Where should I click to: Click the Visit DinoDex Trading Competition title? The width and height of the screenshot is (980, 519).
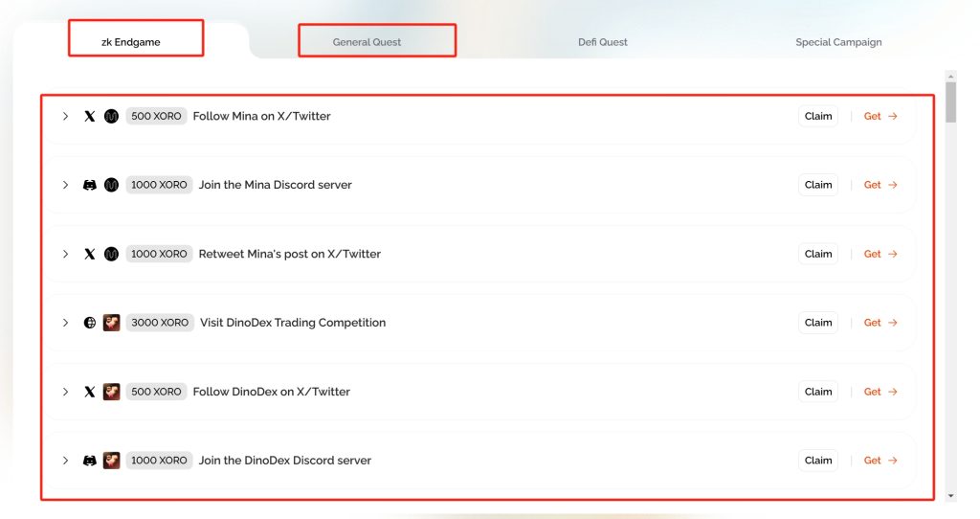pos(293,323)
